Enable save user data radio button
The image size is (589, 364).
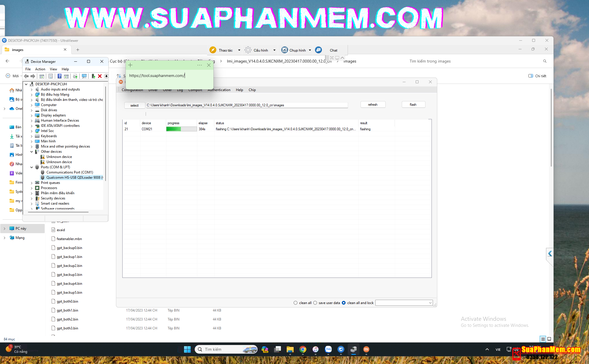[316, 303]
